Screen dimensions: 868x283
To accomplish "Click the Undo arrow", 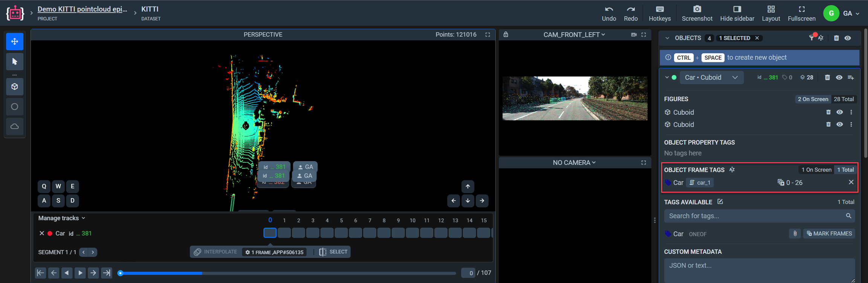I will (608, 9).
